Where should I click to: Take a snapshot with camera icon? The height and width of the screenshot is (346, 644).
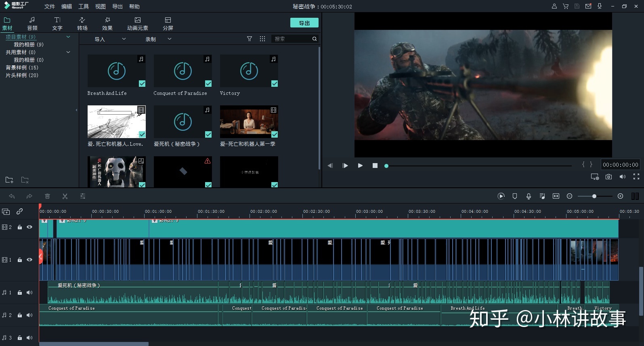click(608, 177)
